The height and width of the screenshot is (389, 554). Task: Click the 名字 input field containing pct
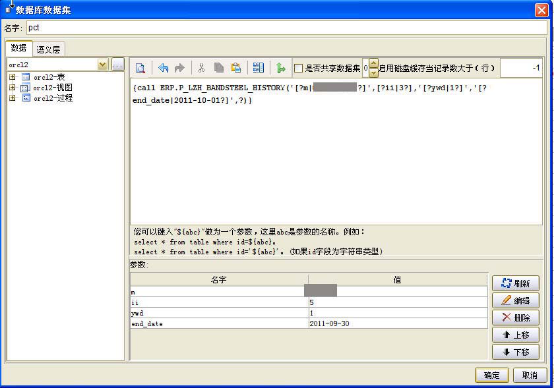[x=287, y=28]
